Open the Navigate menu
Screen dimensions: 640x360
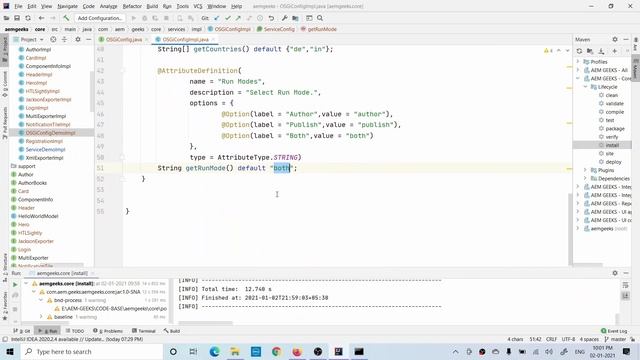click(67, 6)
